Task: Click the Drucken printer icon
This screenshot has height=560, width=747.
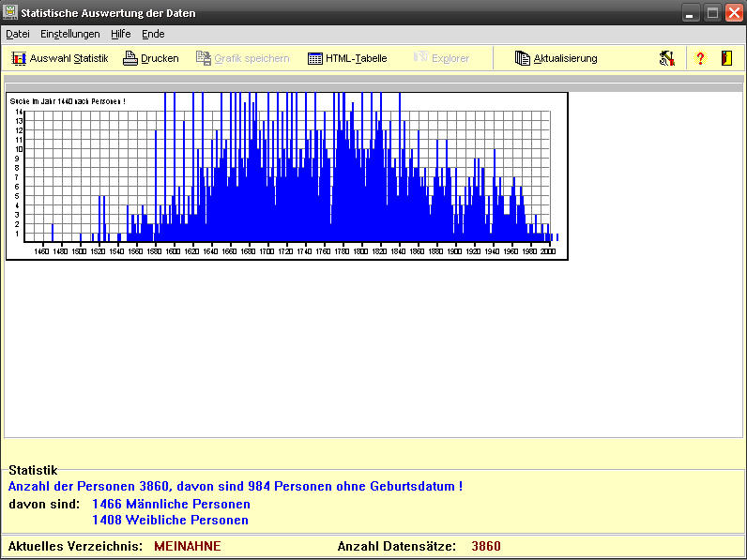Action: click(x=130, y=58)
